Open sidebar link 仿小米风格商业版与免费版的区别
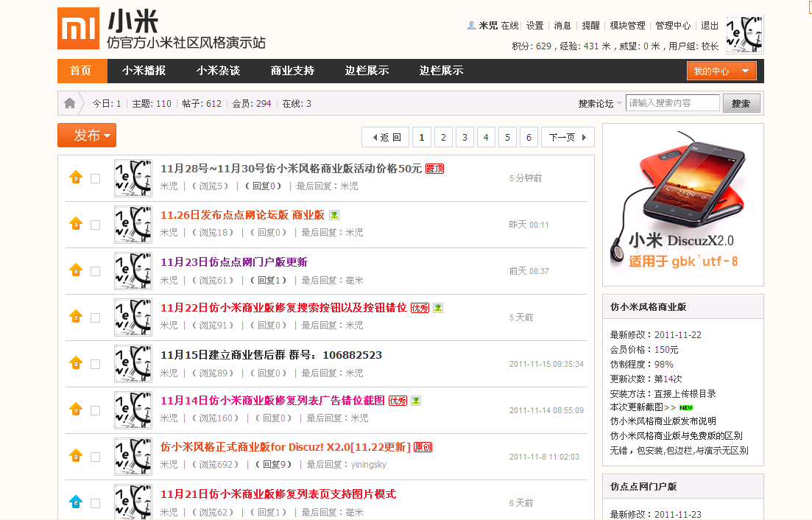The width and height of the screenshot is (812, 520). (676, 435)
